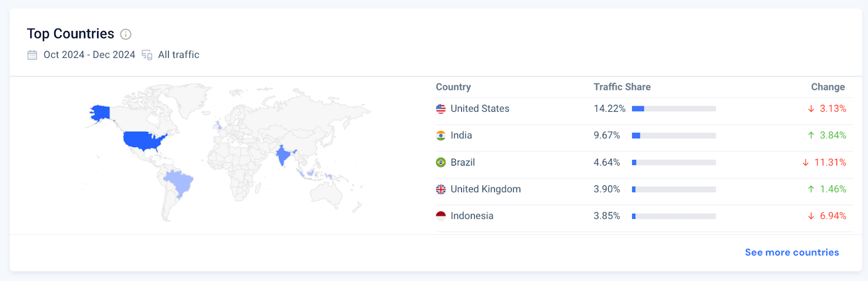Click the 6.94% change value
This screenshot has height=281, width=868.
[833, 215]
